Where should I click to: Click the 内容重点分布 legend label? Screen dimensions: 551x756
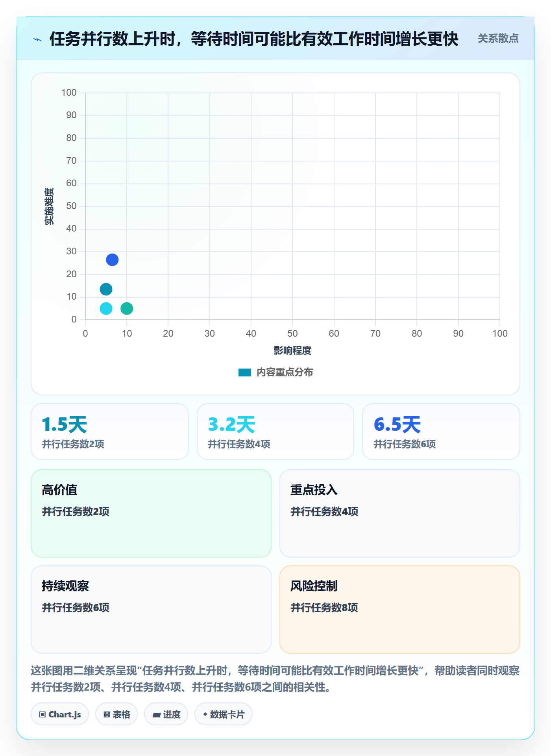[285, 372]
